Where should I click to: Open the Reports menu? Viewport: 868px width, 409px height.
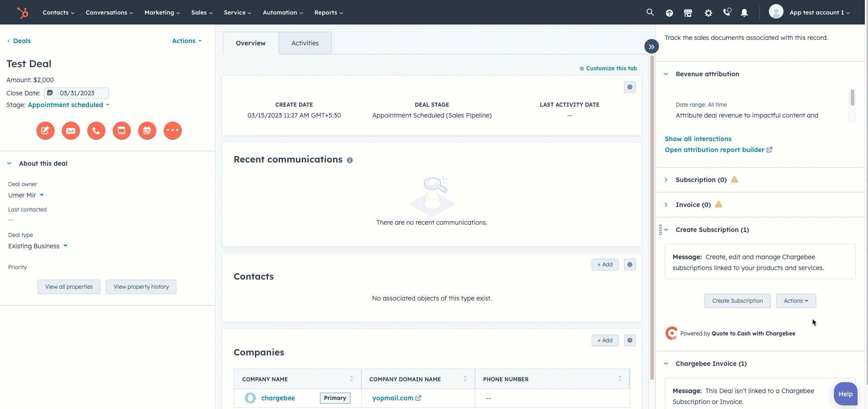[x=328, y=13]
